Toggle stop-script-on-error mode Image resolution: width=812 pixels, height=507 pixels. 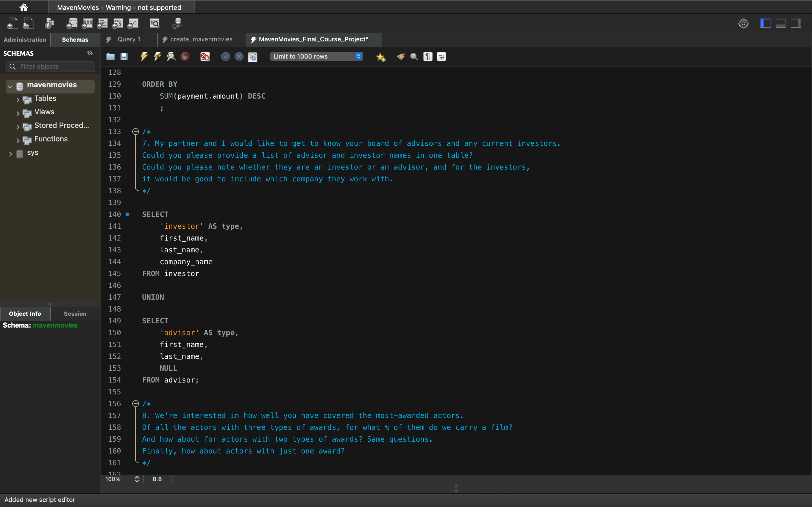[x=205, y=56]
